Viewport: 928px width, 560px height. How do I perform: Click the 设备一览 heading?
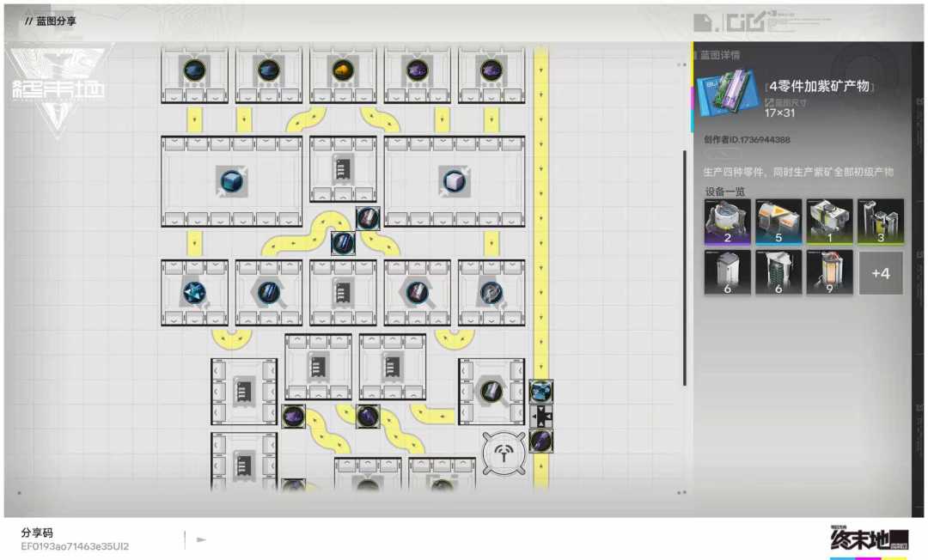[x=725, y=192]
